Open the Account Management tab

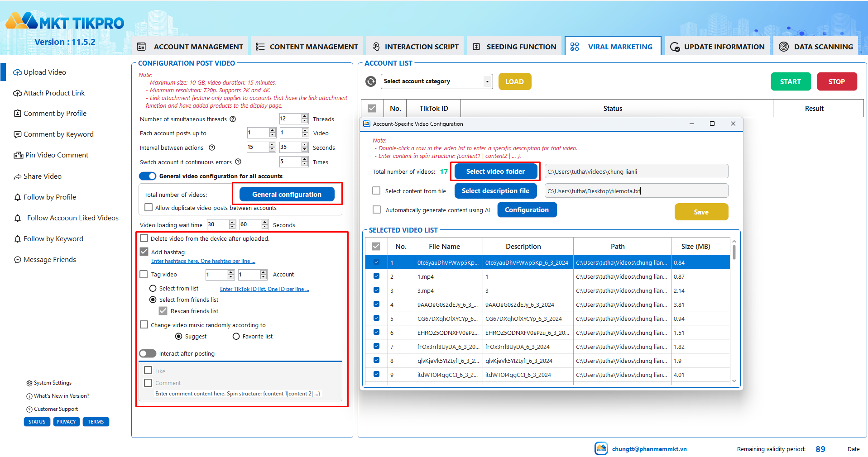(191, 47)
